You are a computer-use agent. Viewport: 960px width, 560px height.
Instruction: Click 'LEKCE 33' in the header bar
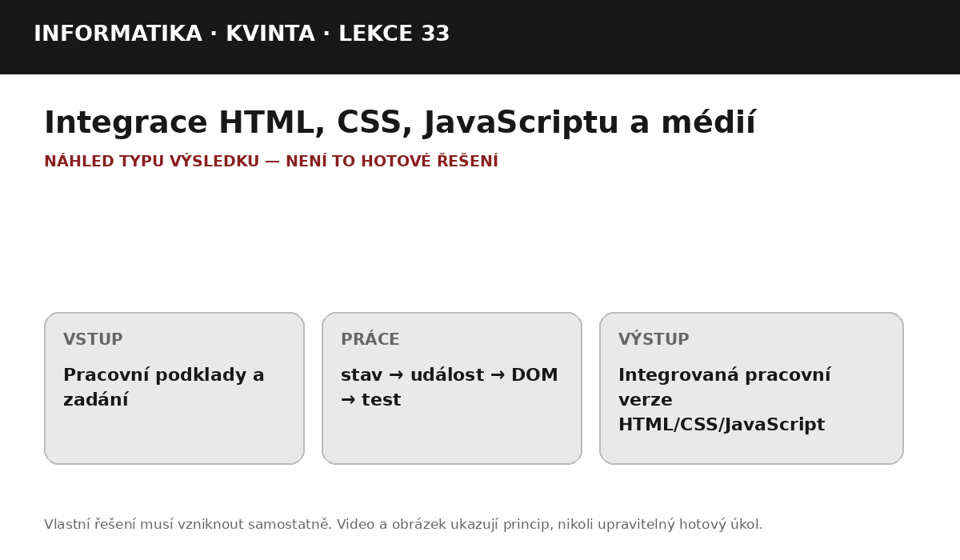point(394,34)
